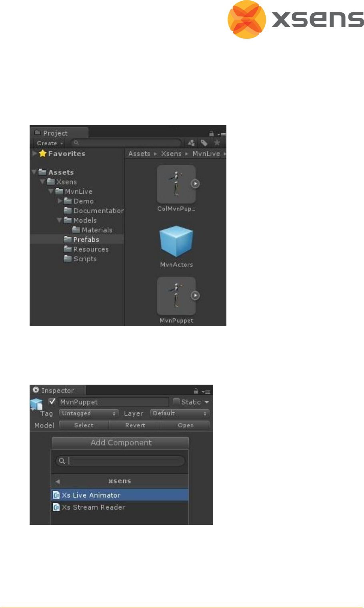The width and height of the screenshot is (364, 608).
Task: Click the search by label tag icon
Action: coord(204,143)
